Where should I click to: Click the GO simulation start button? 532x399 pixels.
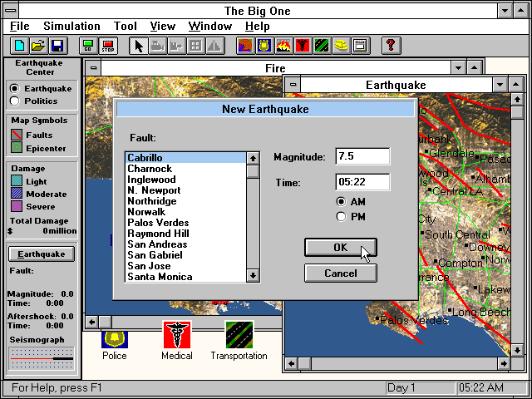(87, 46)
